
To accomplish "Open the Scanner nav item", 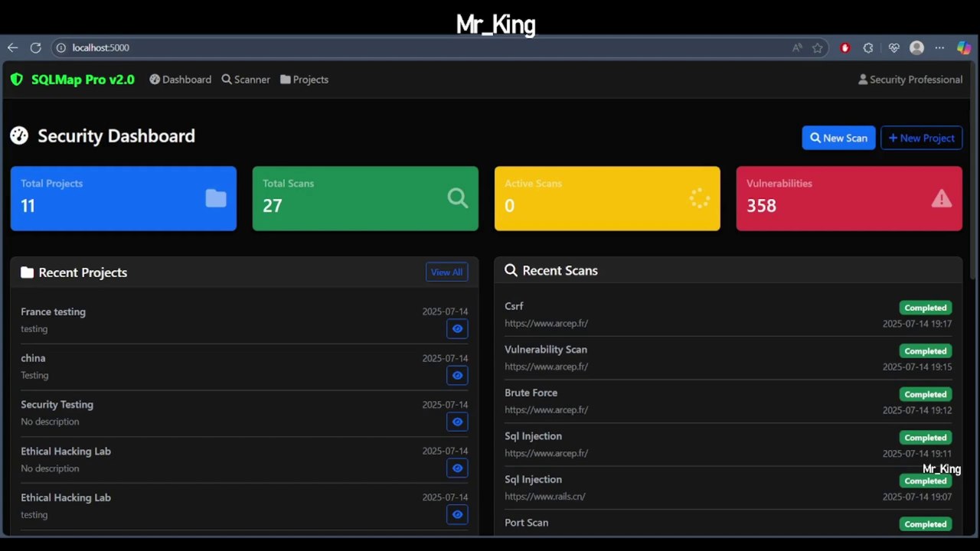I will coord(246,80).
